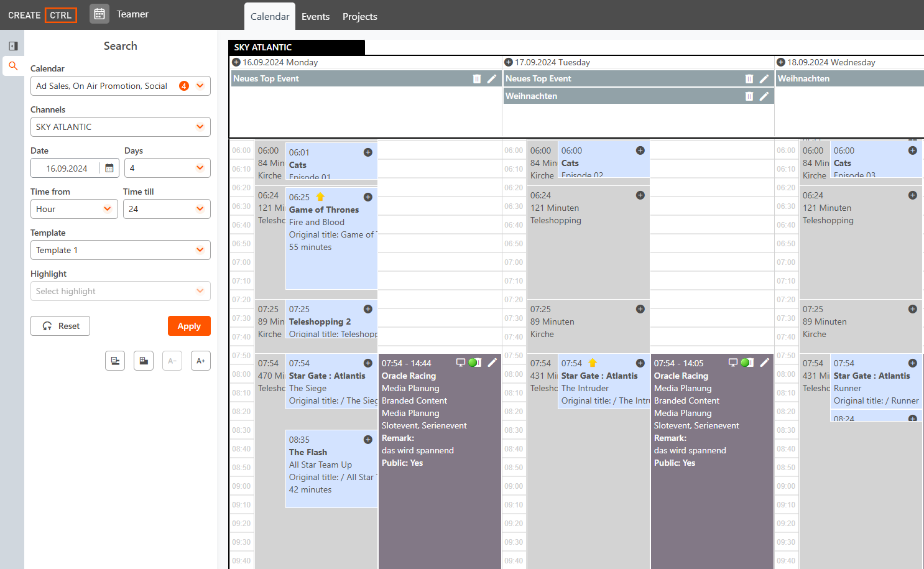
Task: Add event to Monday Teleshopping 2 slot
Action: pos(368,309)
